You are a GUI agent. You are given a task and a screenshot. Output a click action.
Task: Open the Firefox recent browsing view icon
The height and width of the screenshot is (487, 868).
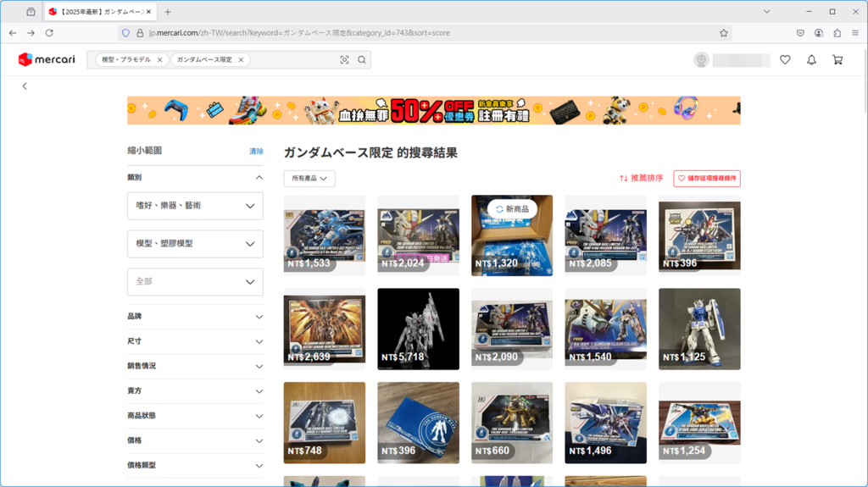[31, 12]
